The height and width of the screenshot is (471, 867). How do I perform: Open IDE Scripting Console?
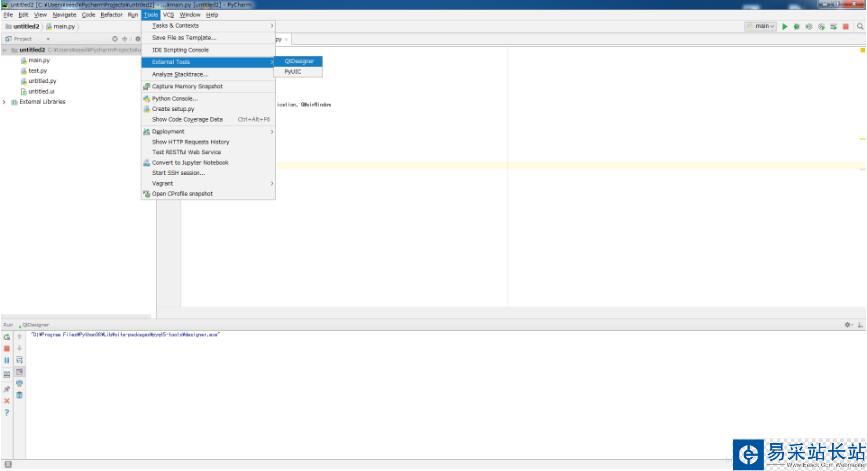(208, 50)
